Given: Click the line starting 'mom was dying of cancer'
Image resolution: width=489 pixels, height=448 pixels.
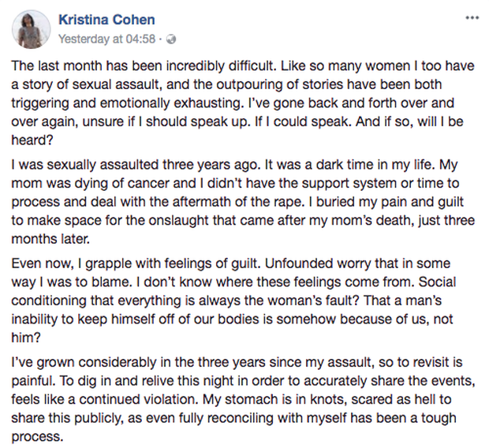Looking at the screenshot, I should point(235,184).
